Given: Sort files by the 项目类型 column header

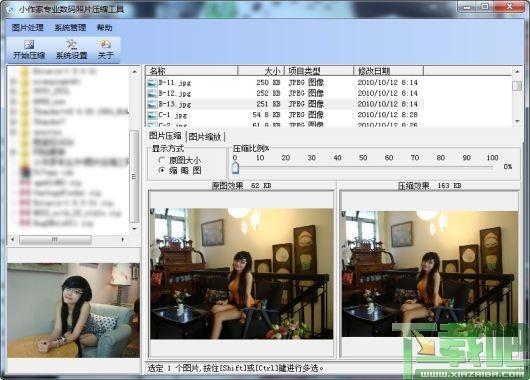Looking at the screenshot, I should (x=319, y=71).
